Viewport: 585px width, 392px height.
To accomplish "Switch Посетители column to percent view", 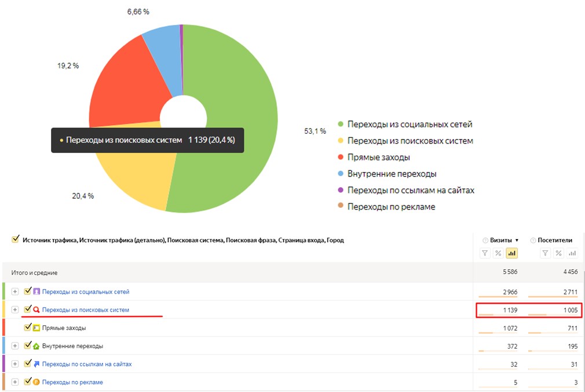I will tap(558, 253).
